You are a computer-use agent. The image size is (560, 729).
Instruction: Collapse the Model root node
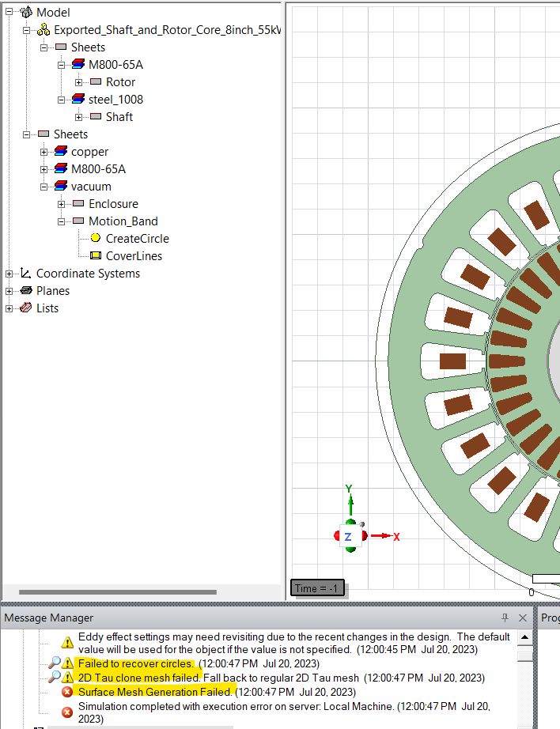pos(9,12)
